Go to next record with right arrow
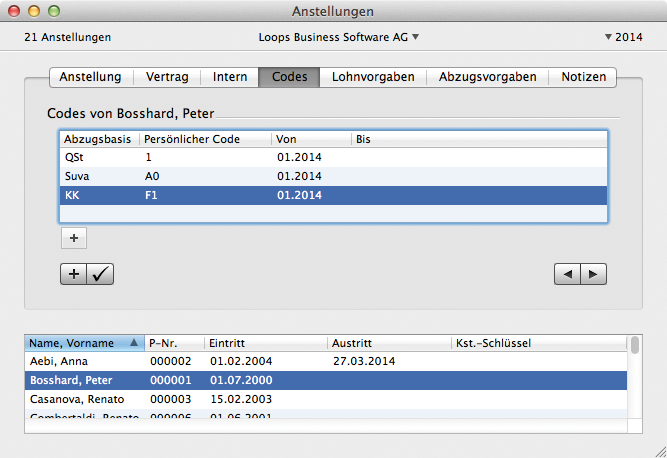The image size is (667, 458). click(593, 274)
